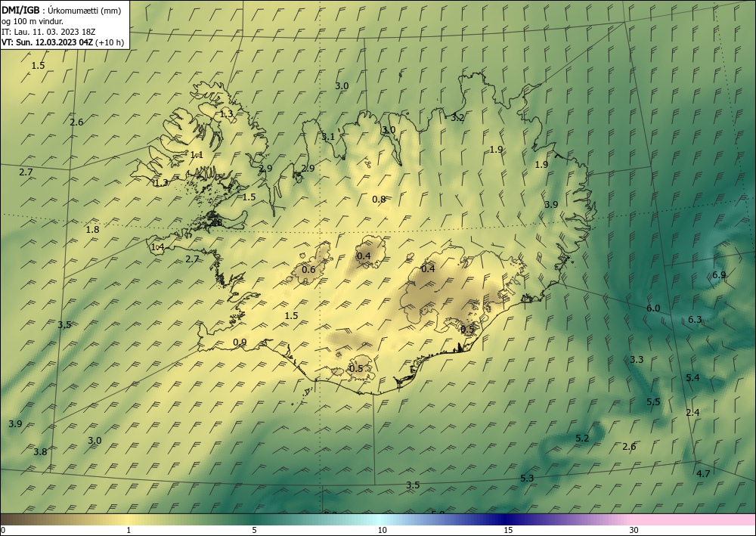Select the map value 3.1
The image size is (756, 536).
click(x=328, y=136)
